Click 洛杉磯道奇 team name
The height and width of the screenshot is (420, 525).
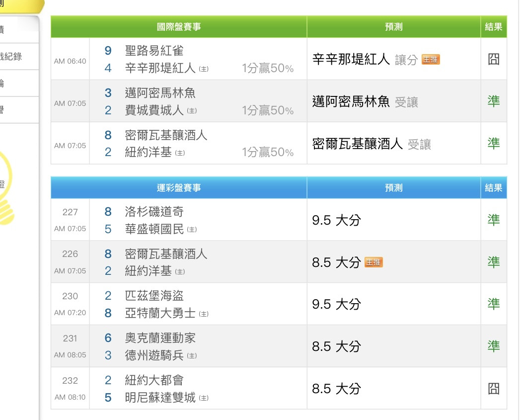[154, 212]
